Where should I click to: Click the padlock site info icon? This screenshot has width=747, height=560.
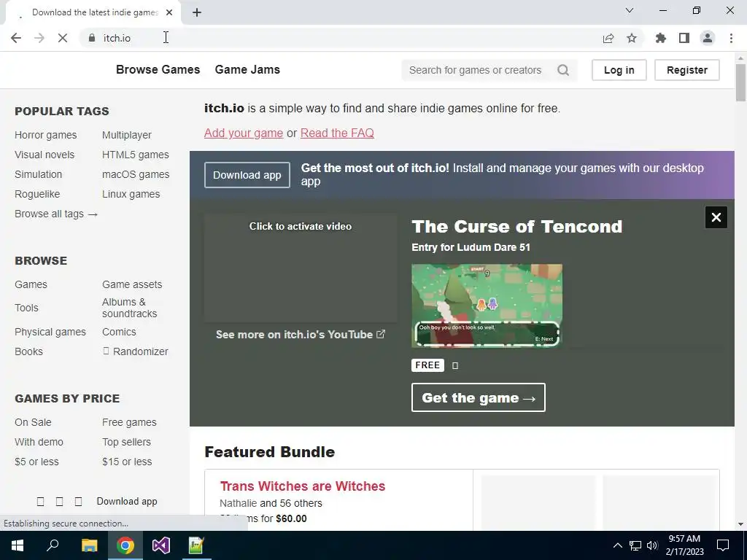click(x=91, y=38)
